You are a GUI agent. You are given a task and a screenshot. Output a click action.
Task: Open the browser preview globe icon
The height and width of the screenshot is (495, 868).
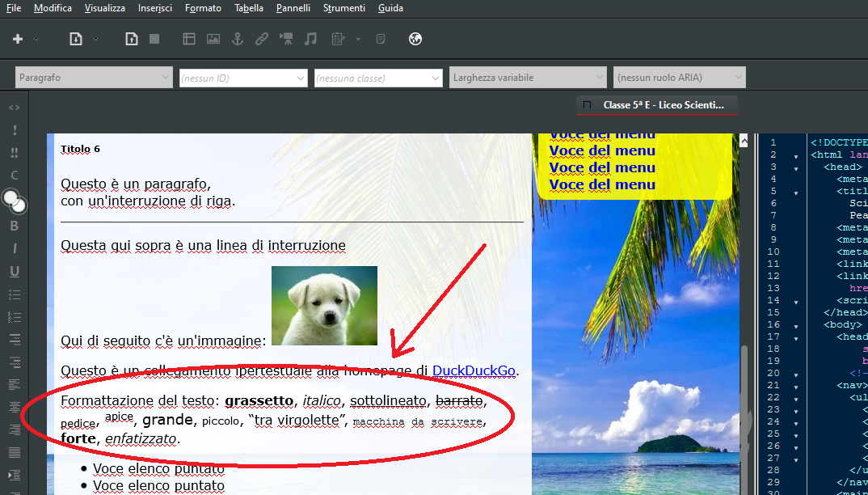(x=415, y=39)
